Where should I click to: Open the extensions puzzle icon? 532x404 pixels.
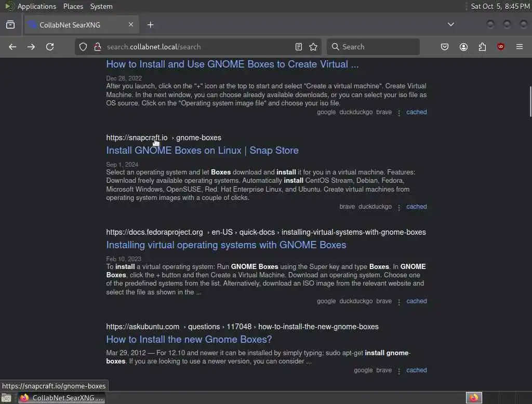click(482, 47)
